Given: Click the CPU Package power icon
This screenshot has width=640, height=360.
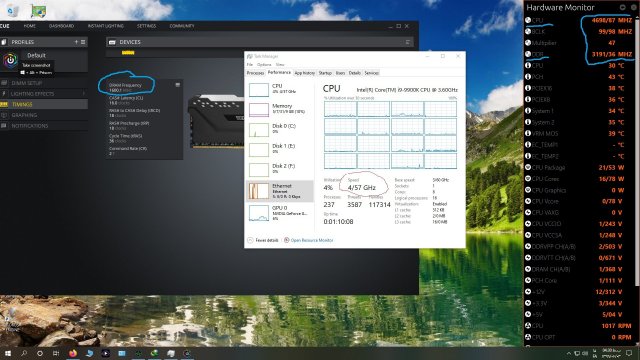Looking at the screenshot, I should [x=528, y=167].
